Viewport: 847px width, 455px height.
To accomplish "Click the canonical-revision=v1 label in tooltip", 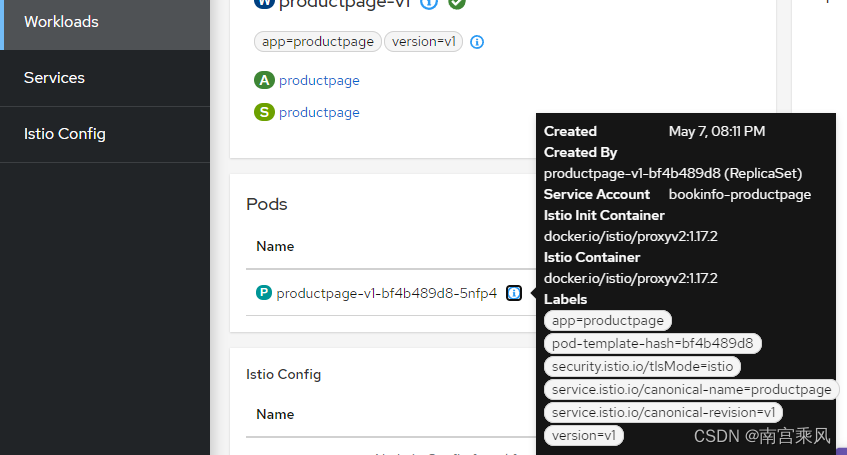I will pyautogui.click(x=663, y=413).
